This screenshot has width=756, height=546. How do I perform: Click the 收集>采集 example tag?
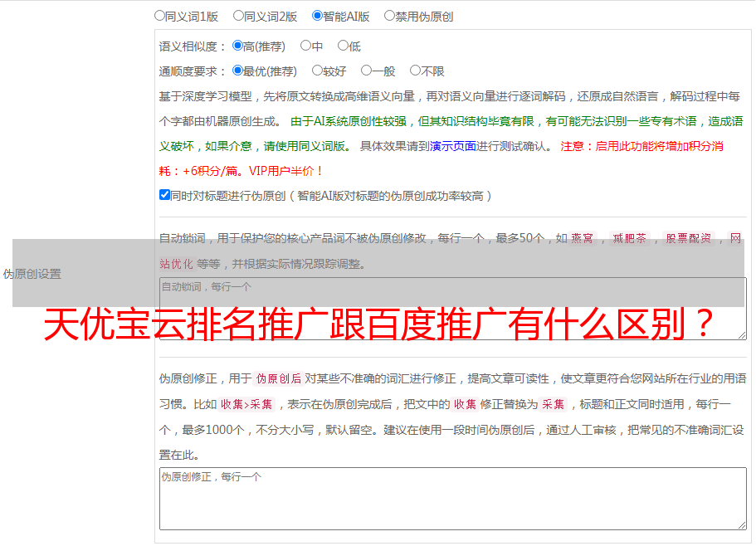[246, 404]
